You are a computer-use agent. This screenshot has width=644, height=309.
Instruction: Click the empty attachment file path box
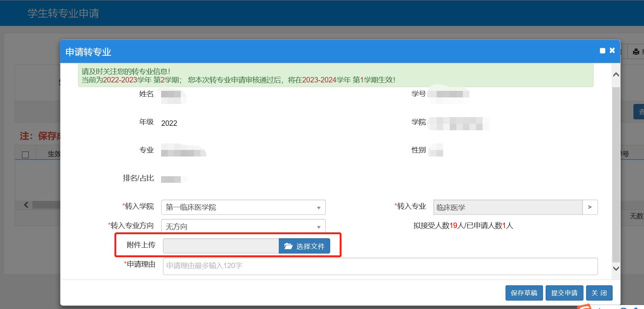click(x=221, y=246)
